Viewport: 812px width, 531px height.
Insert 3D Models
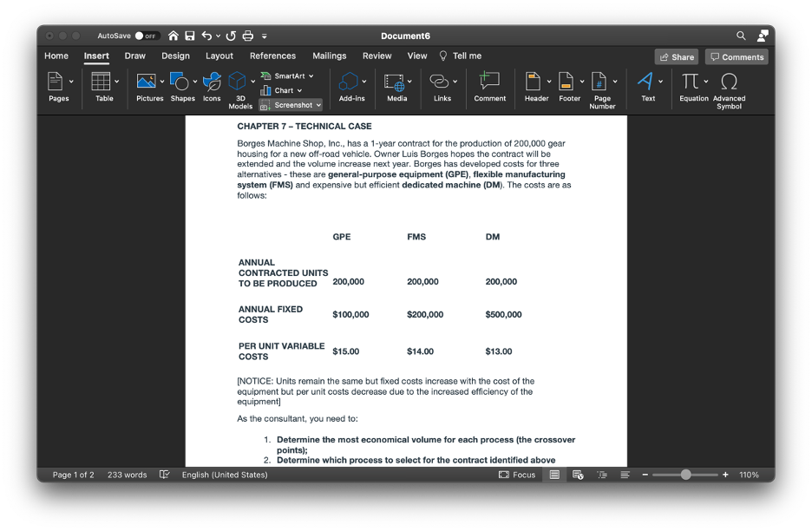[240, 90]
